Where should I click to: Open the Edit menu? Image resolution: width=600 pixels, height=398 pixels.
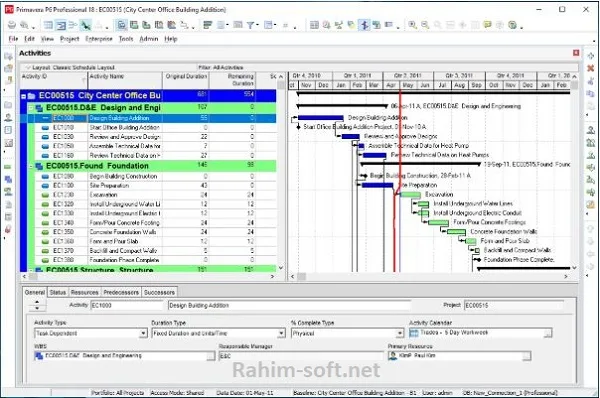(29, 39)
